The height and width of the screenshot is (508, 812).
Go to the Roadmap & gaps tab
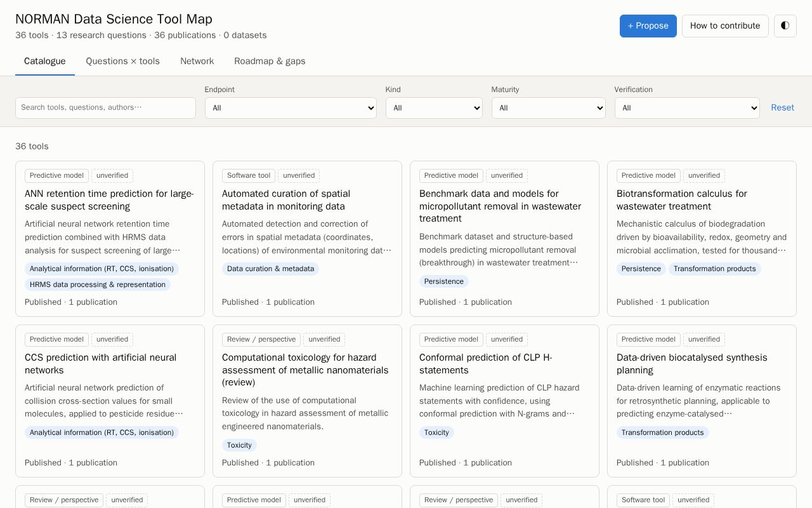(270, 62)
